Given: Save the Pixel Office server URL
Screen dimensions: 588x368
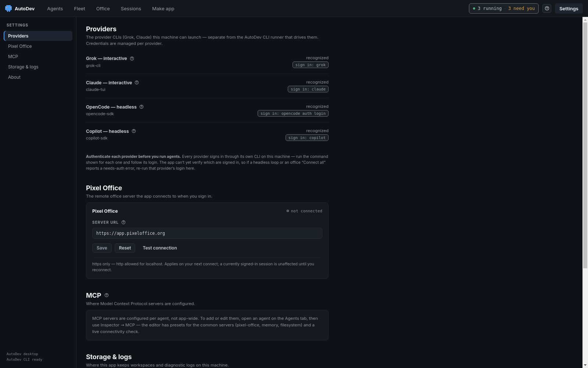Looking at the screenshot, I should [x=102, y=248].
